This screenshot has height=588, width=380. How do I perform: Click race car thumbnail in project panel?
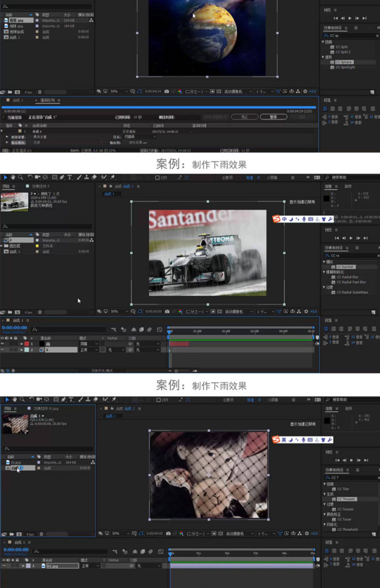14,202
